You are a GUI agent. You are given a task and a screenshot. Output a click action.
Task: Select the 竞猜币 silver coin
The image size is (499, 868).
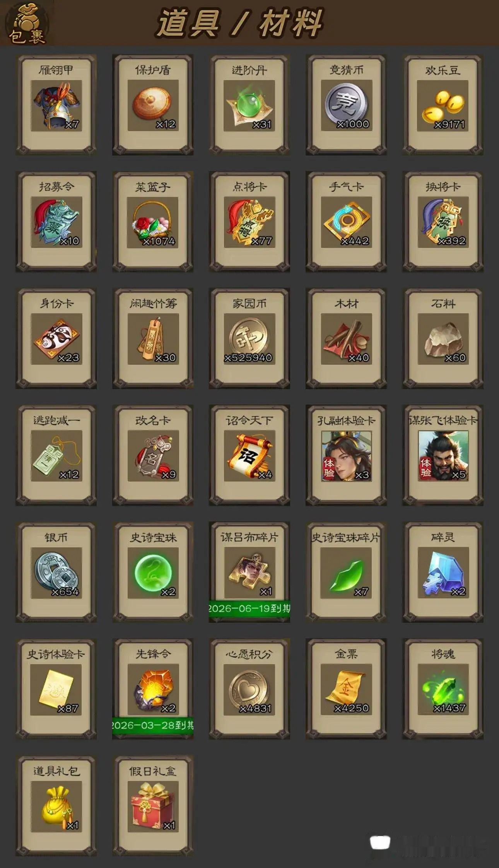(x=346, y=105)
